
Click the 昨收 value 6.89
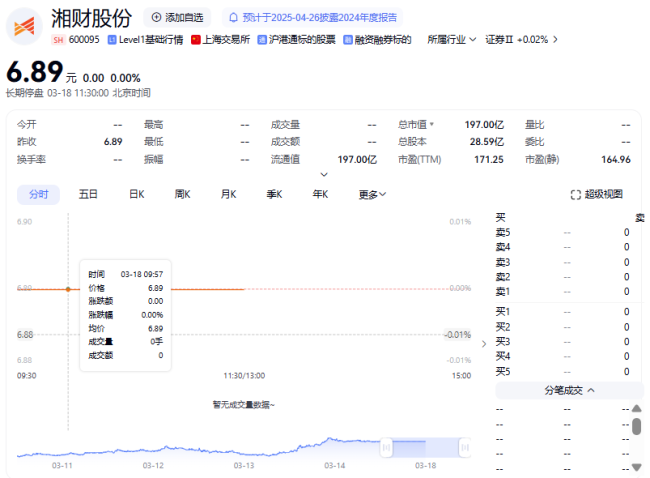[113, 142]
